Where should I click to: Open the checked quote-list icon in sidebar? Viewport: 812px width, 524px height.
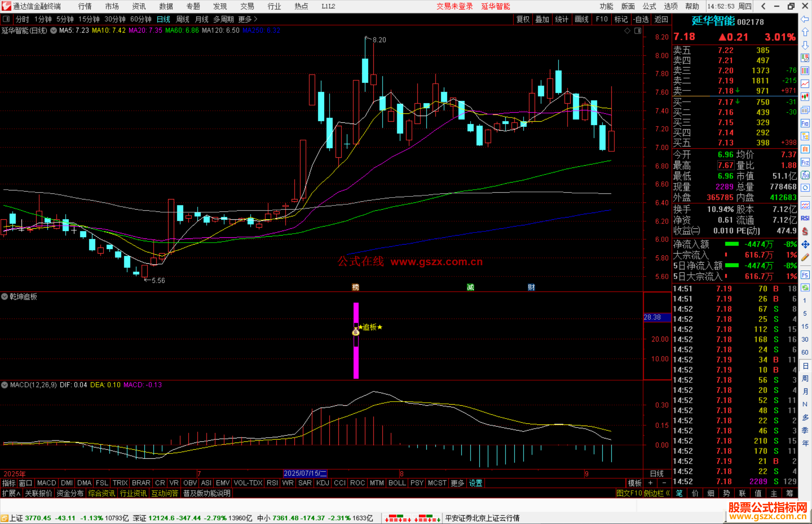point(805,58)
